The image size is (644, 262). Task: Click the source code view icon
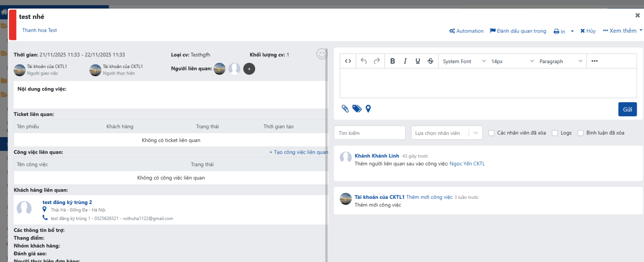(348, 61)
